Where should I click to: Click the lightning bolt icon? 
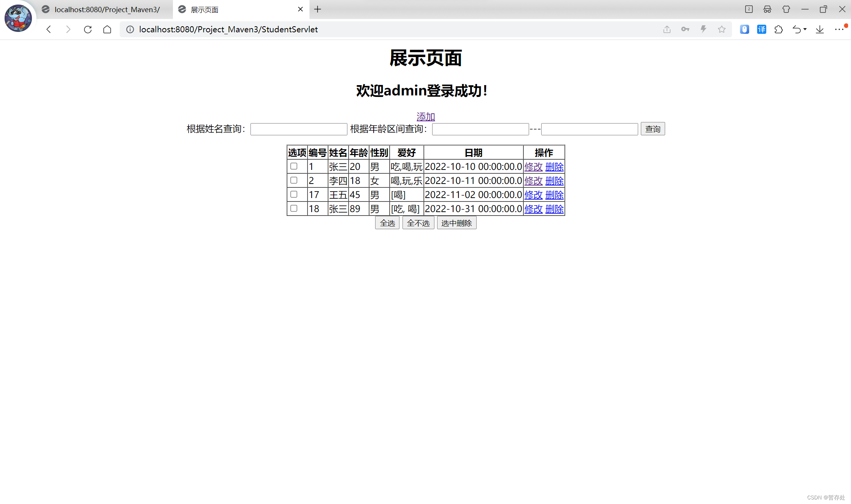click(704, 29)
